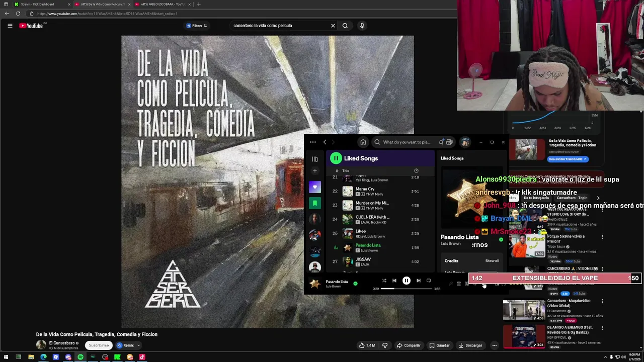Expand the chips row next arrow
644x362 pixels.
pos(598,198)
